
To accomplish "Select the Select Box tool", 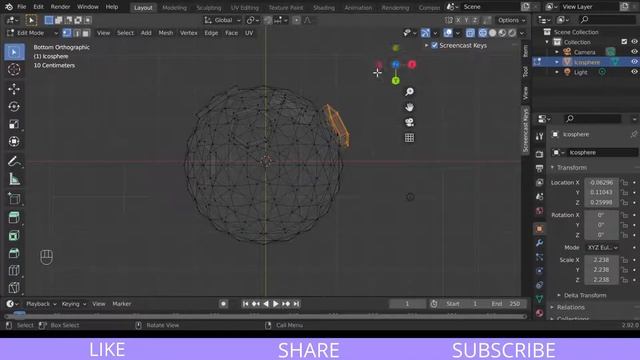I will point(14,52).
